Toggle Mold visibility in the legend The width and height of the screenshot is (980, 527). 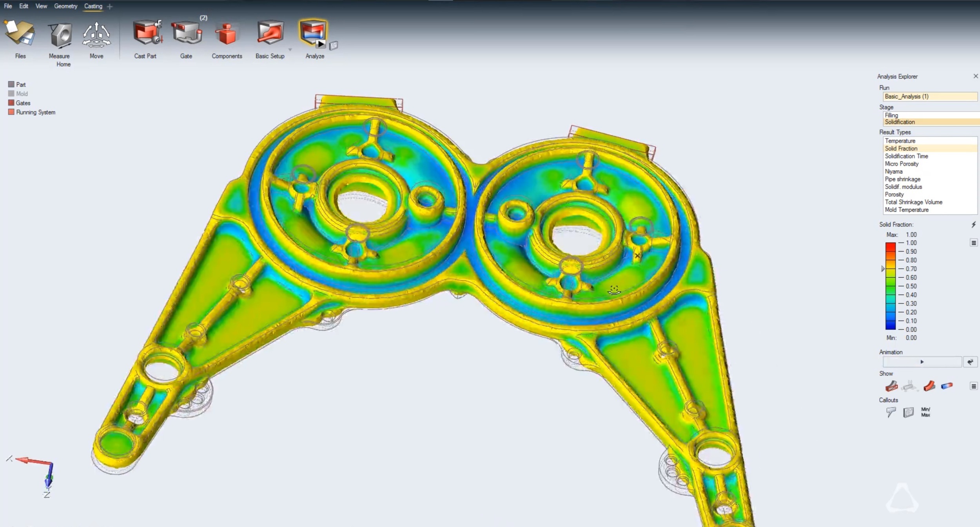(18, 94)
